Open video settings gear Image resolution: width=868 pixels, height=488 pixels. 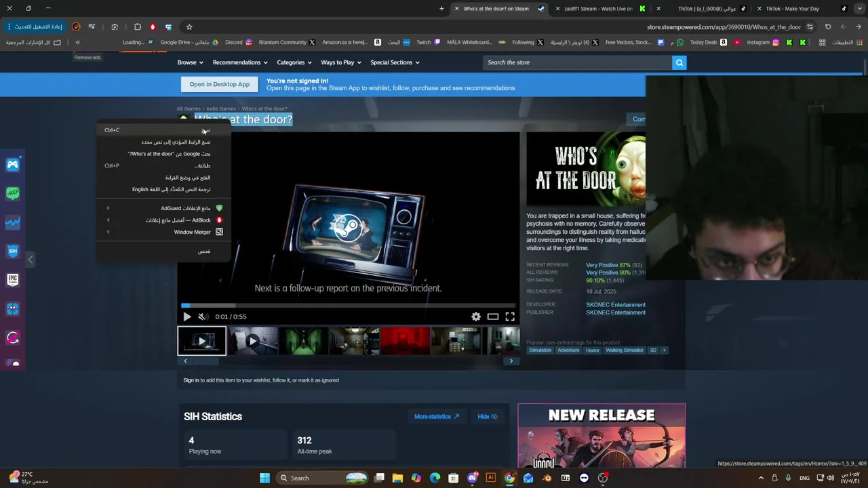tap(476, 317)
